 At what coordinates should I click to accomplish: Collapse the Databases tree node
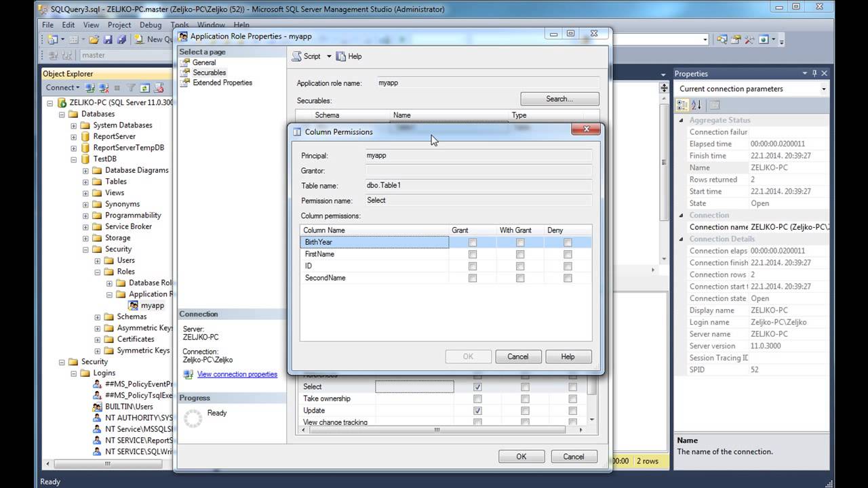point(62,115)
